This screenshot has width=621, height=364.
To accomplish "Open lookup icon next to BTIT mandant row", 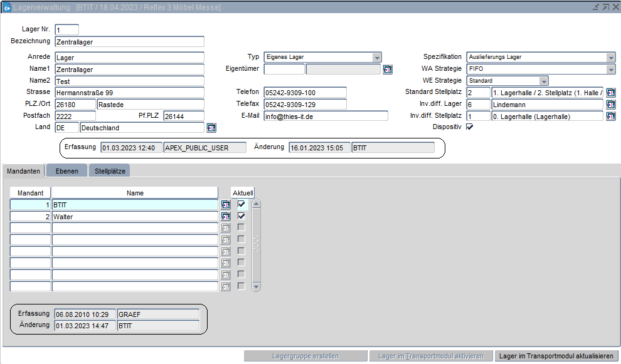I will (226, 204).
